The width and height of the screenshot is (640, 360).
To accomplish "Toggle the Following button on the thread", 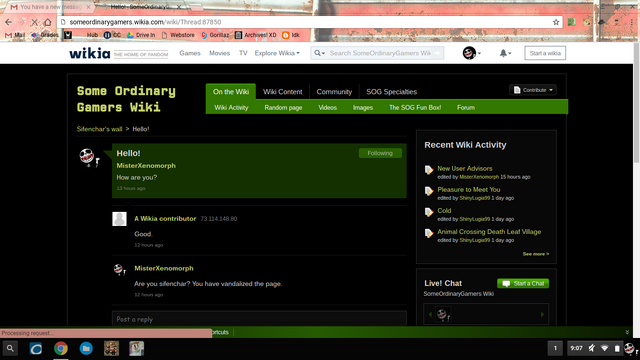I will pos(380,153).
